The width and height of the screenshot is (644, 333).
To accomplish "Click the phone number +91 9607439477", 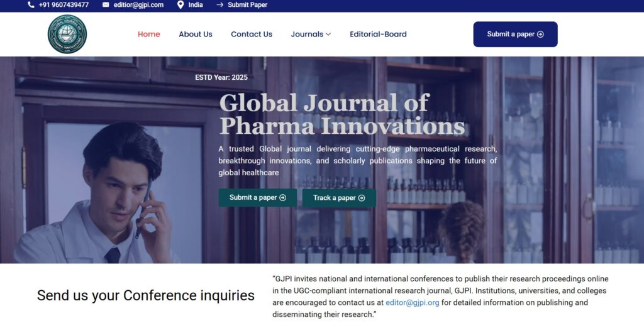I will [64, 5].
